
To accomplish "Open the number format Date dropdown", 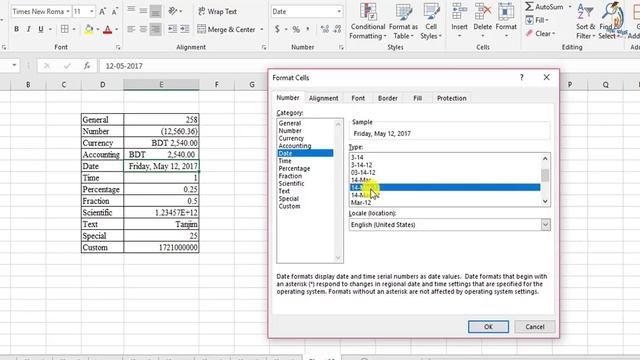I will [x=339, y=11].
